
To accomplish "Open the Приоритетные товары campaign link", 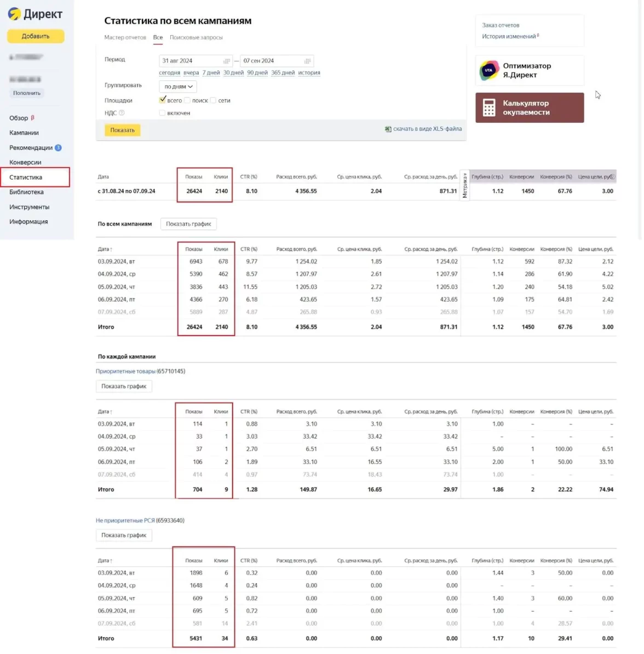I will [125, 371].
